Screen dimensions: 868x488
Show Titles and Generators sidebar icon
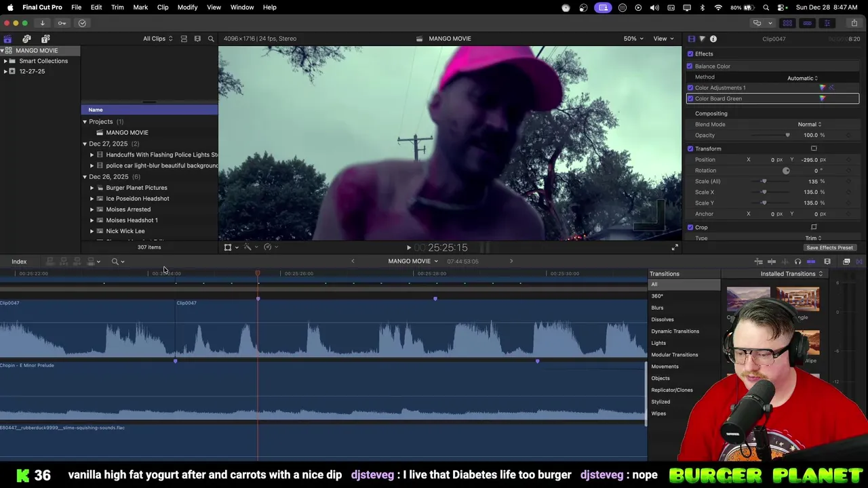[45, 39]
